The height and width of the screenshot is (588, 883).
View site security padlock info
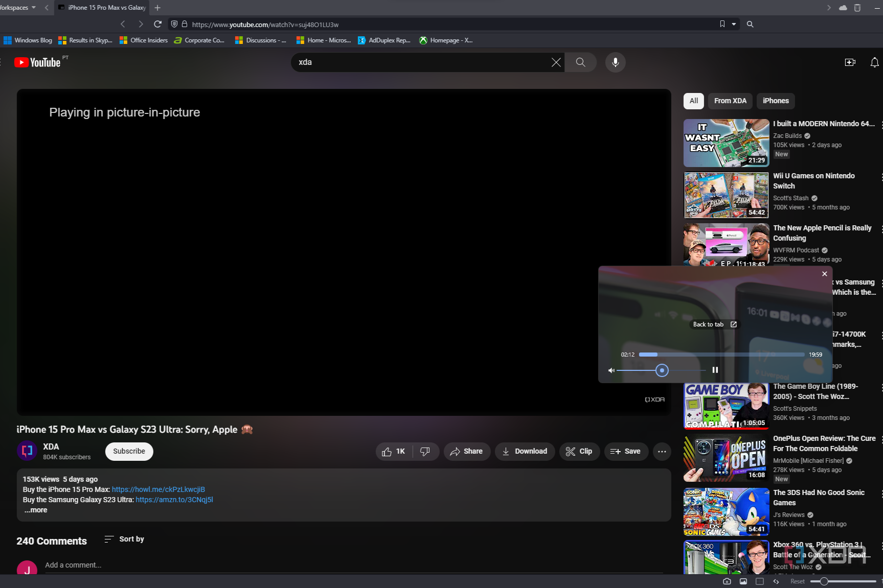point(185,24)
